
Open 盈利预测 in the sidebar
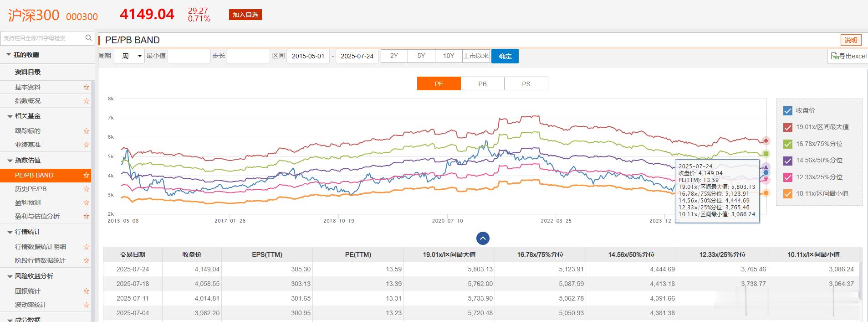coord(28,203)
